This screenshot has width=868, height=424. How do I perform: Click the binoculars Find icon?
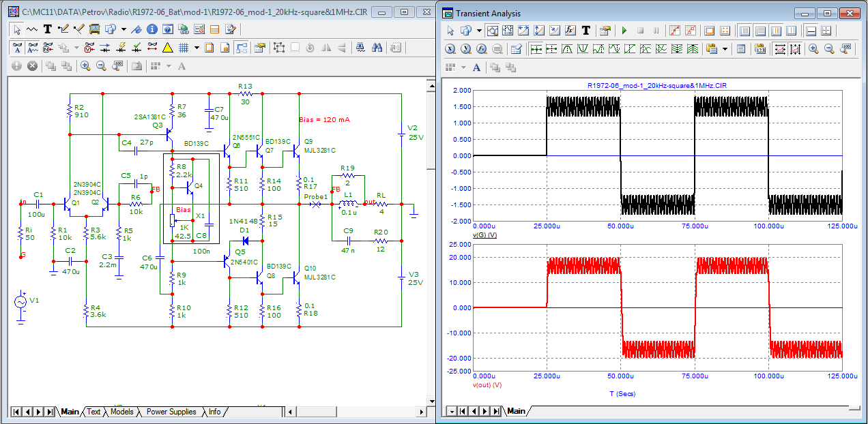coord(377,48)
